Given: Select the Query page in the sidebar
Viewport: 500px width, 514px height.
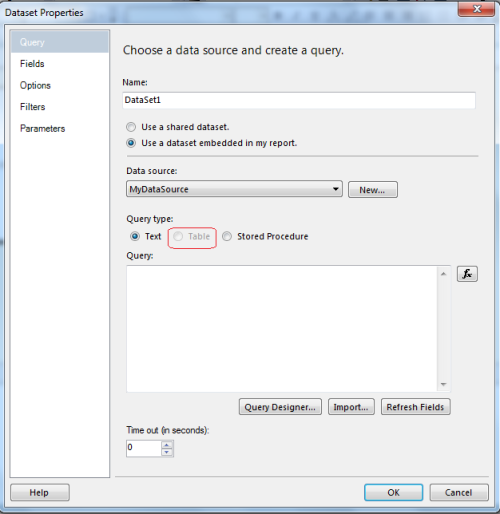Looking at the screenshot, I should pos(60,42).
